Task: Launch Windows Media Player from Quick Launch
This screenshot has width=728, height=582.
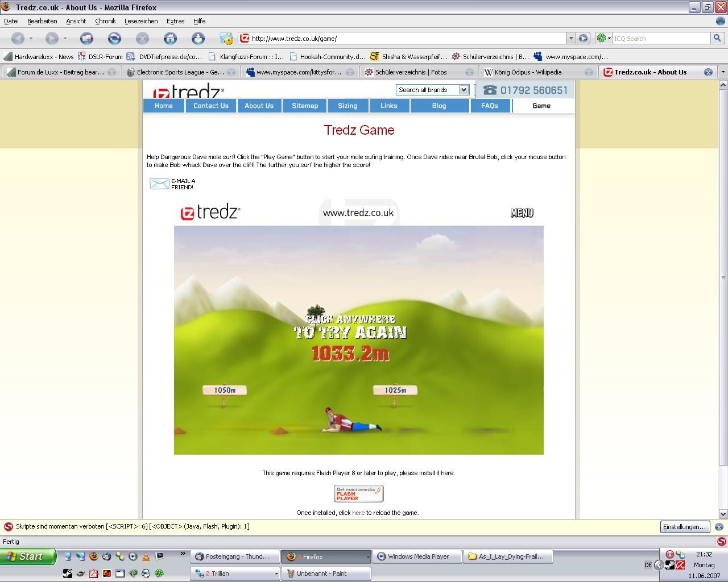Action: (133, 556)
